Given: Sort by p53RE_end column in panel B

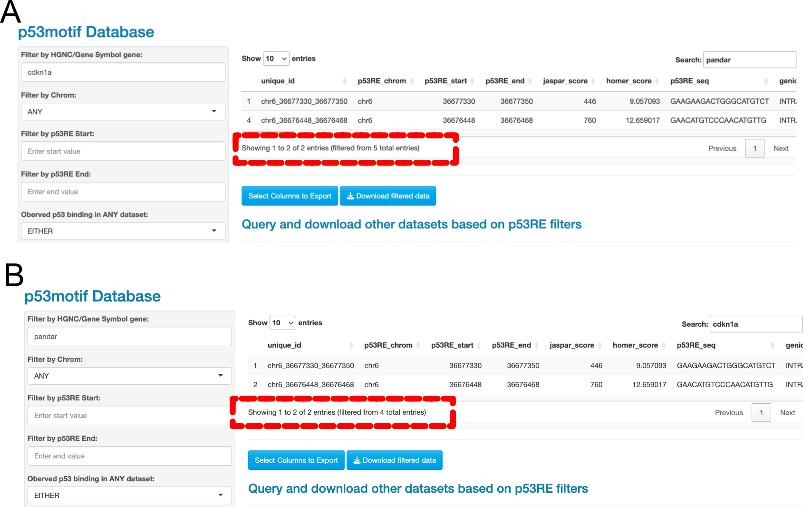Looking at the screenshot, I should point(515,345).
